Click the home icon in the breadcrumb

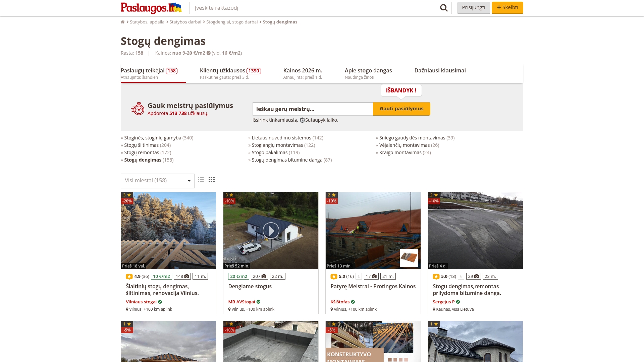click(x=122, y=22)
